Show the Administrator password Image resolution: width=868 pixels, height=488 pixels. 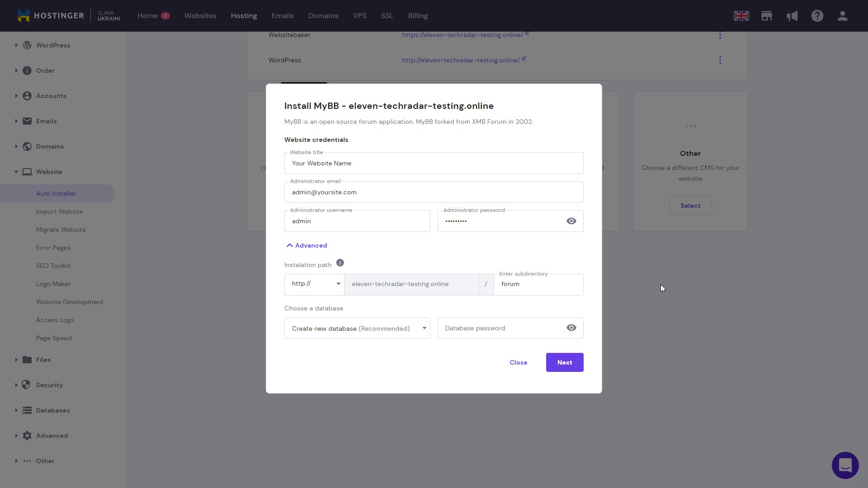pyautogui.click(x=571, y=221)
